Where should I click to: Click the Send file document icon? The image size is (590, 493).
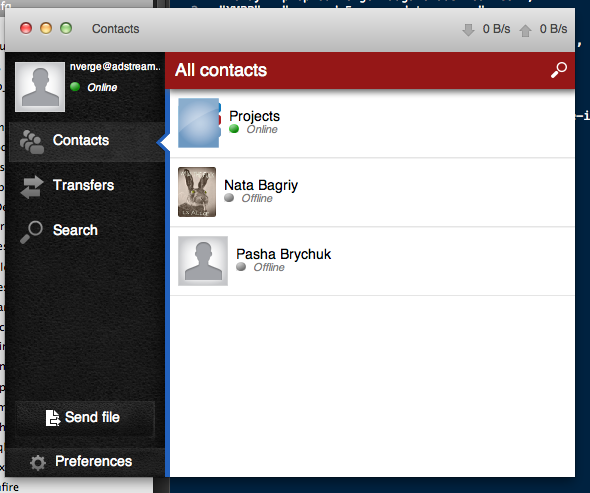pos(53,418)
